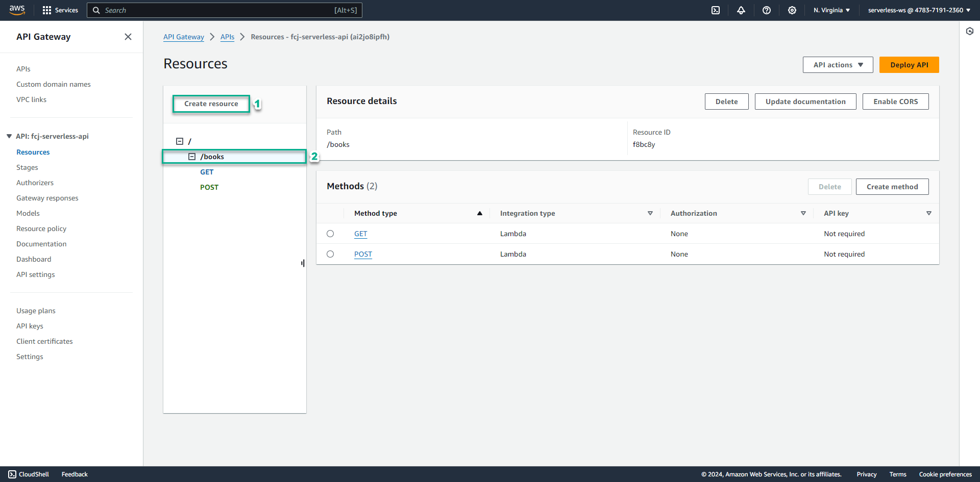Image resolution: width=980 pixels, height=482 pixels.
Task: Launch CloudShell from the top bar icon
Action: (x=716, y=10)
